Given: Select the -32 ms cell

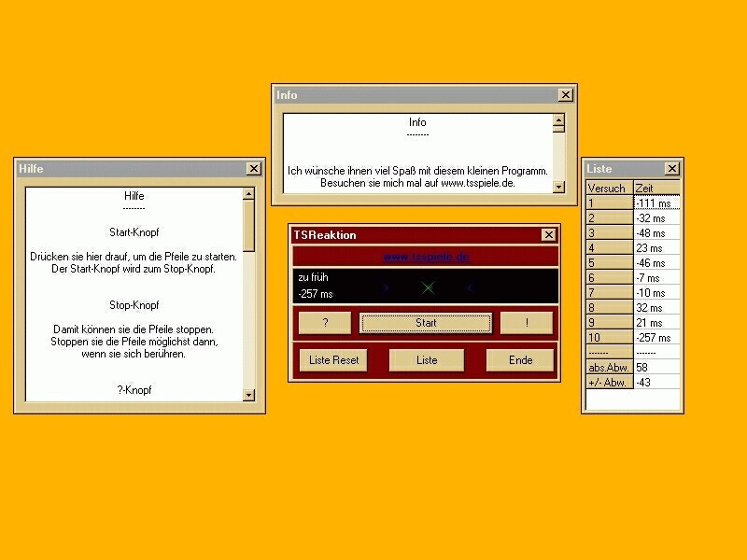Looking at the screenshot, I should pos(657,218).
